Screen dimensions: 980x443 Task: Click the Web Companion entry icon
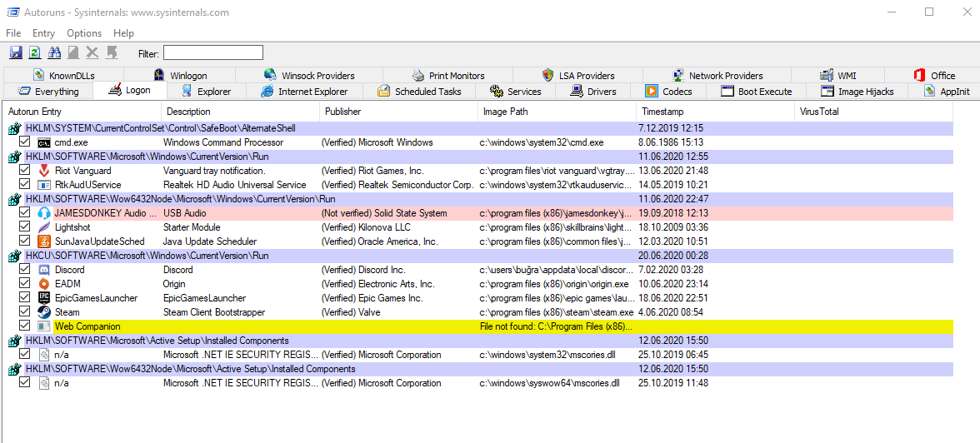tap(43, 326)
